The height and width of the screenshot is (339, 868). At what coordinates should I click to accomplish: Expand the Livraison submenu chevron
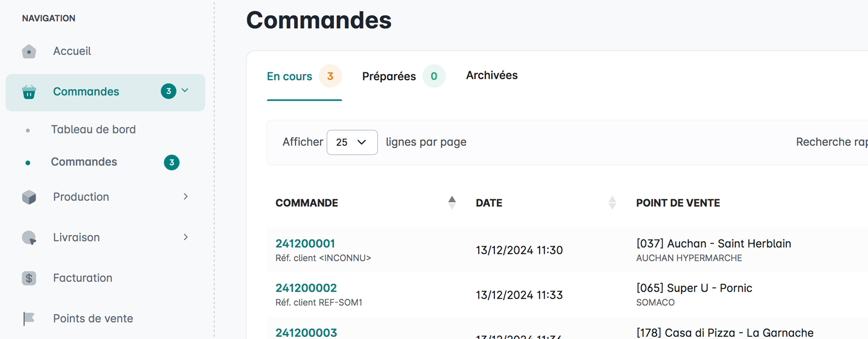coord(186,237)
